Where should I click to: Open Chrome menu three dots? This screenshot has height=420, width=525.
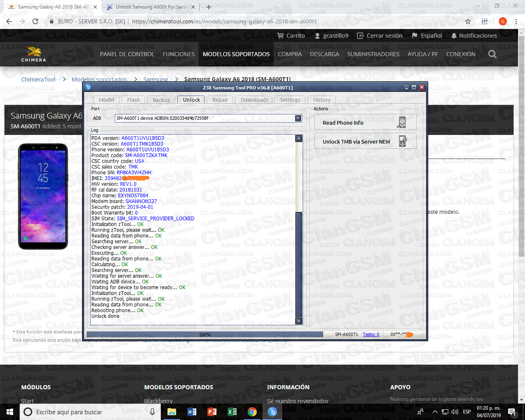click(516, 21)
